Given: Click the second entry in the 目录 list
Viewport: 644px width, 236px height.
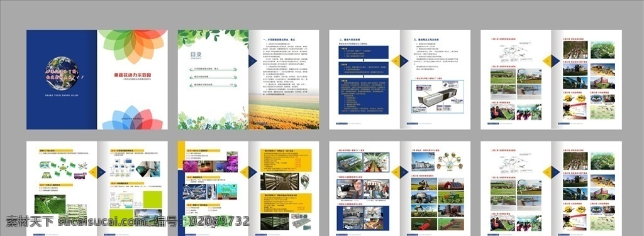Looking at the screenshot, I should tap(213, 77).
